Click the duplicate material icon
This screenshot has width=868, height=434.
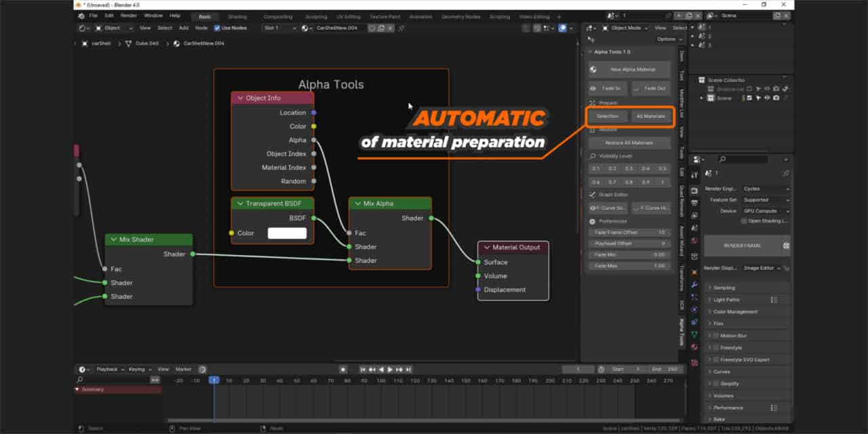[x=381, y=28]
